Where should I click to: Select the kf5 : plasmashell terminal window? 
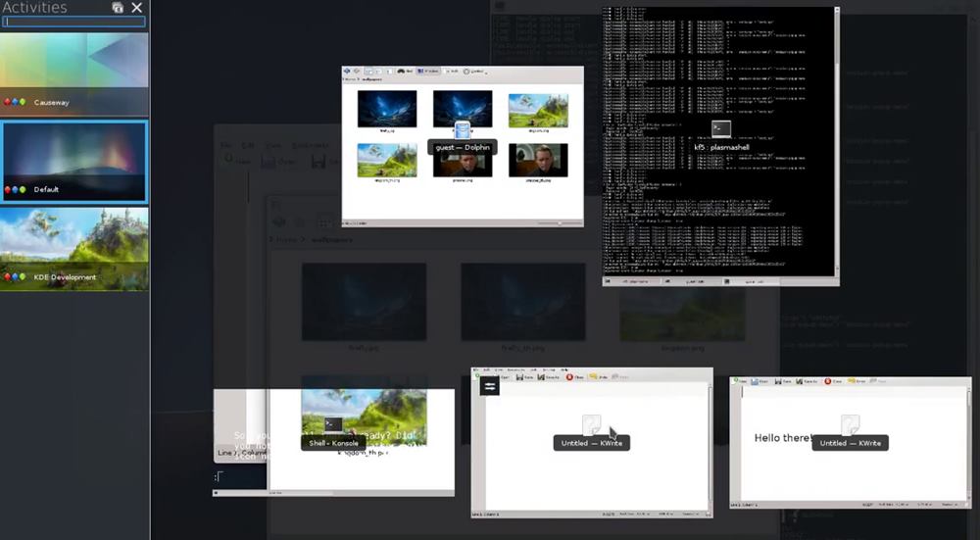tap(720, 146)
